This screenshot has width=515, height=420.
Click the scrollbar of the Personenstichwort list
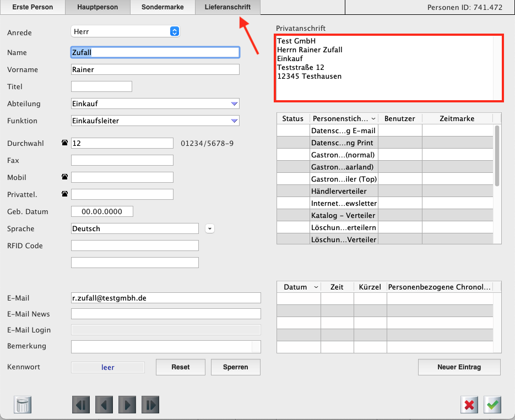pos(497,157)
